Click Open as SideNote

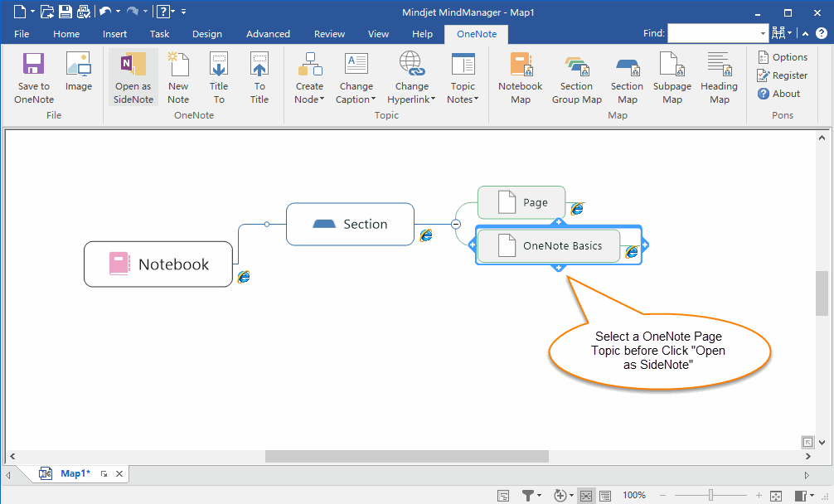pos(133,78)
